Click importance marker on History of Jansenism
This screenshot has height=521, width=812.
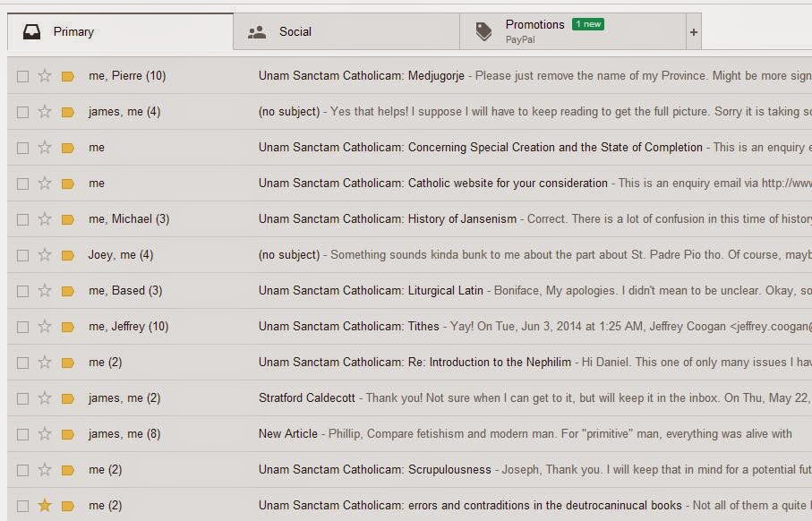67,219
